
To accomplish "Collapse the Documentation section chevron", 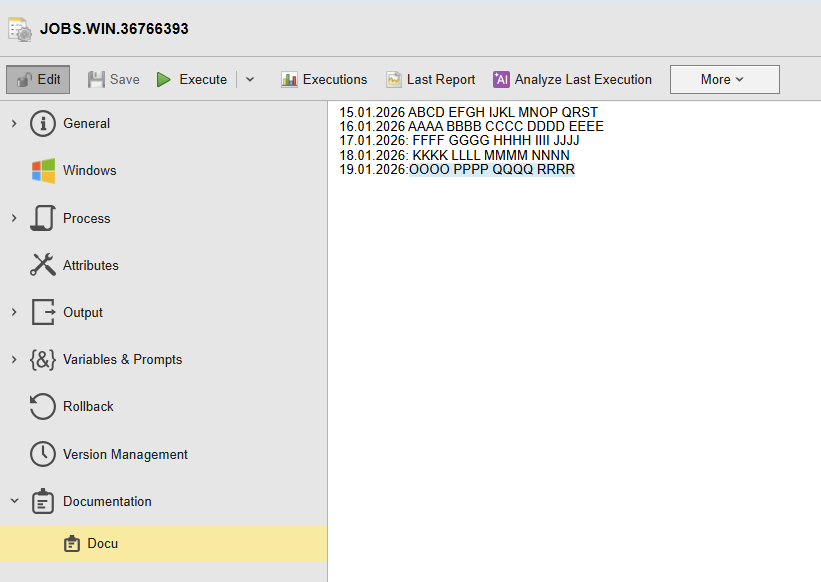I will (x=15, y=501).
